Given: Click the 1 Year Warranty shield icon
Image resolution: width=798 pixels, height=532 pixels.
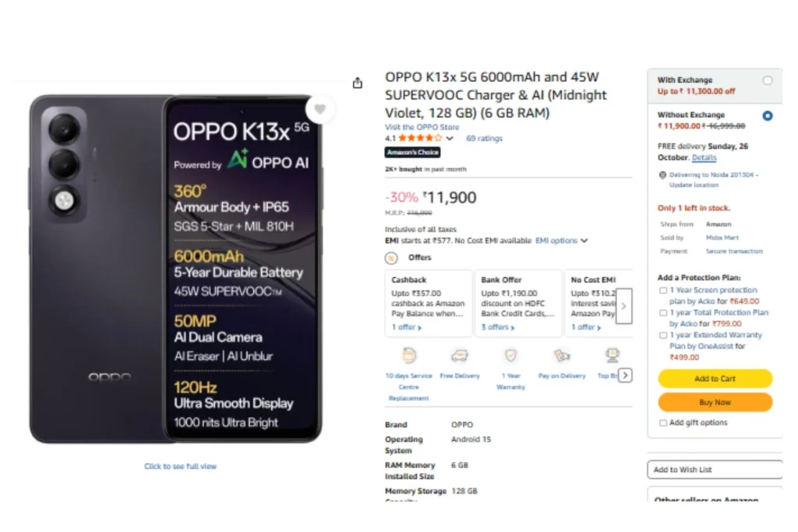Looking at the screenshot, I should pos(510,356).
